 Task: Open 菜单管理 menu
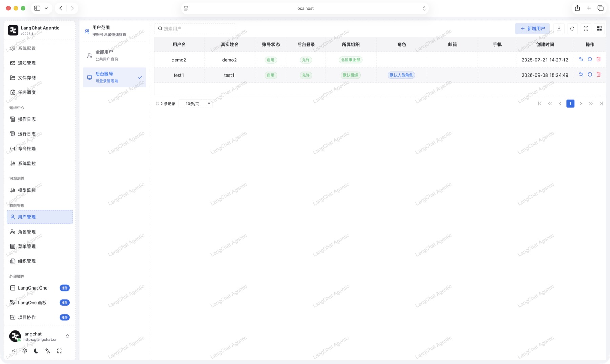coord(40,246)
